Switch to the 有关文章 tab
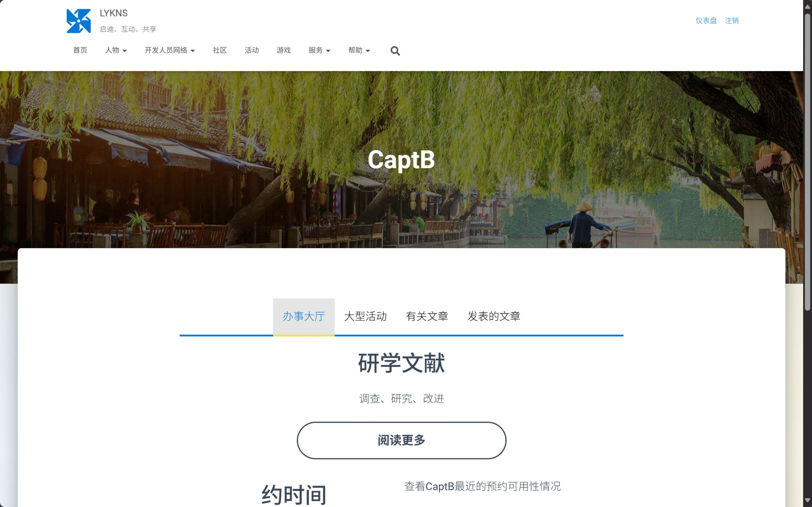Screen dimensions: 812x507 tap(427, 317)
